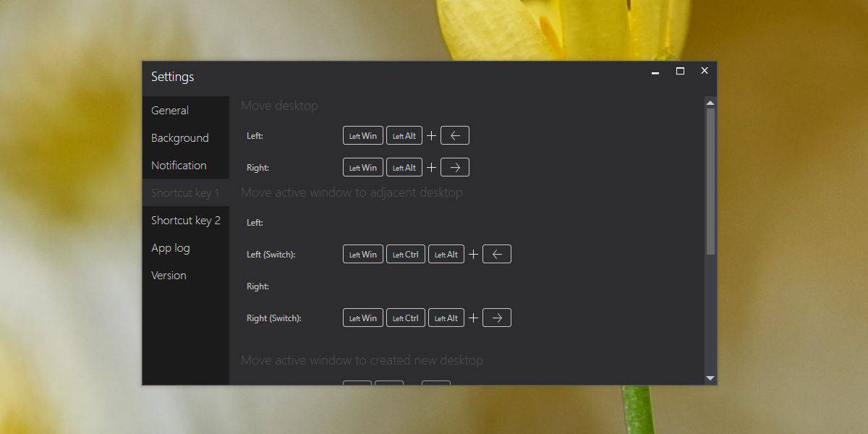Open the General settings section
Image resolution: width=868 pixels, height=434 pixels.
click(x=185, y=110)
